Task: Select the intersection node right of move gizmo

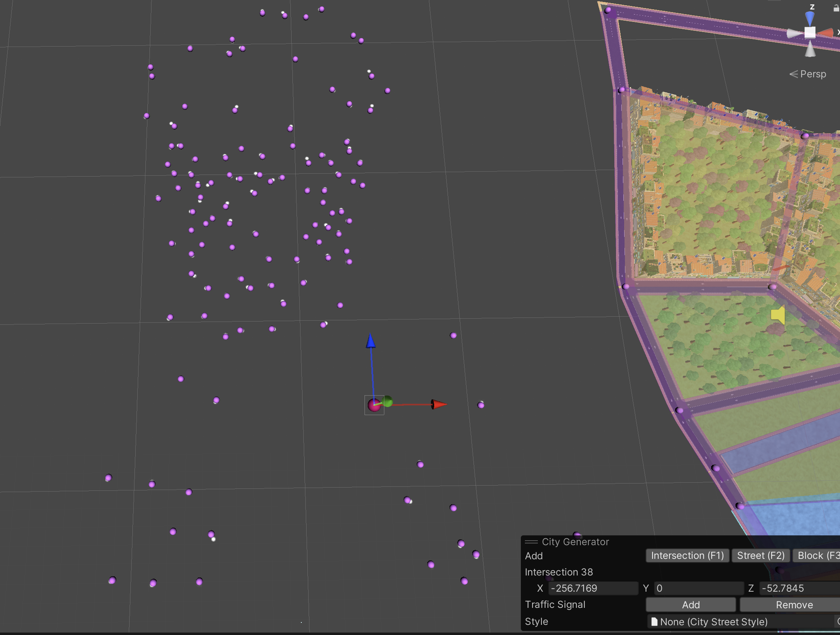Action: pos(481,405)
